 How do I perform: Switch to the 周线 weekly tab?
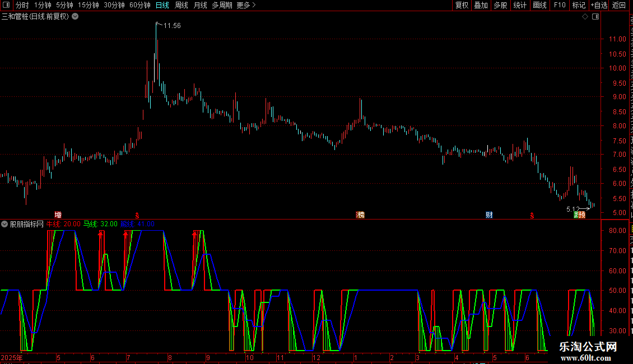[181, 5]
